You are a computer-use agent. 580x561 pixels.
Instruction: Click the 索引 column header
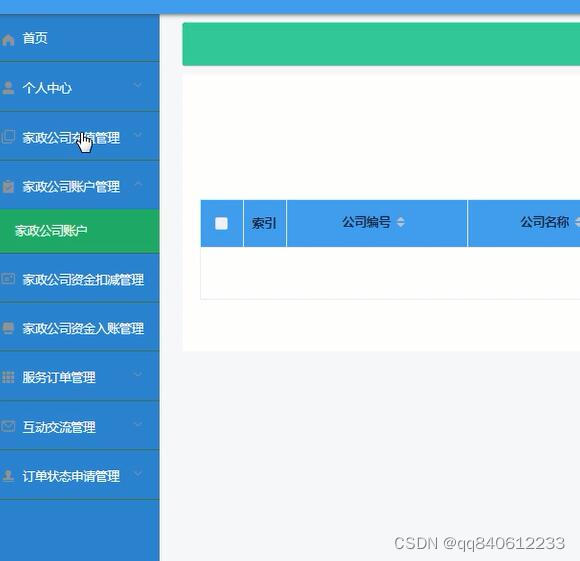[265, 223]
